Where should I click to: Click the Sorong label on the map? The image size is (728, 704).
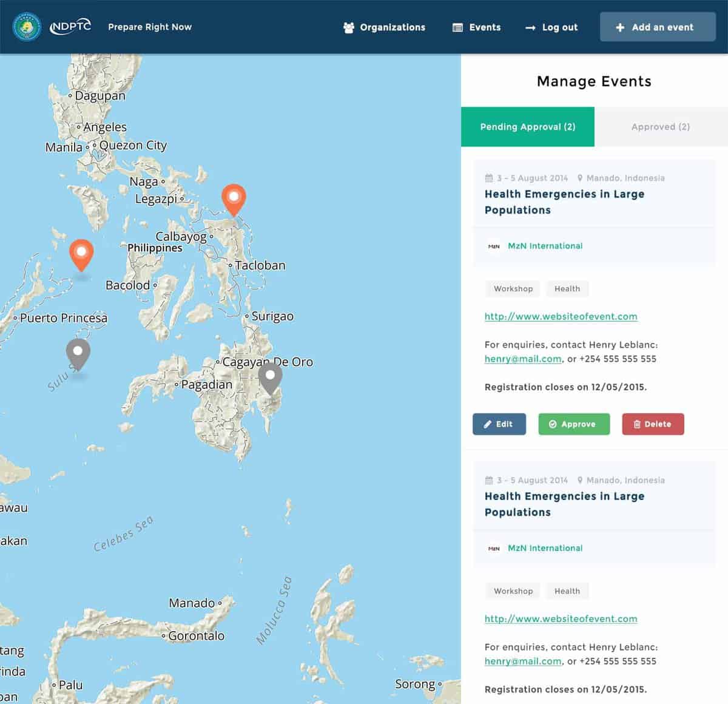coord(415,684)
